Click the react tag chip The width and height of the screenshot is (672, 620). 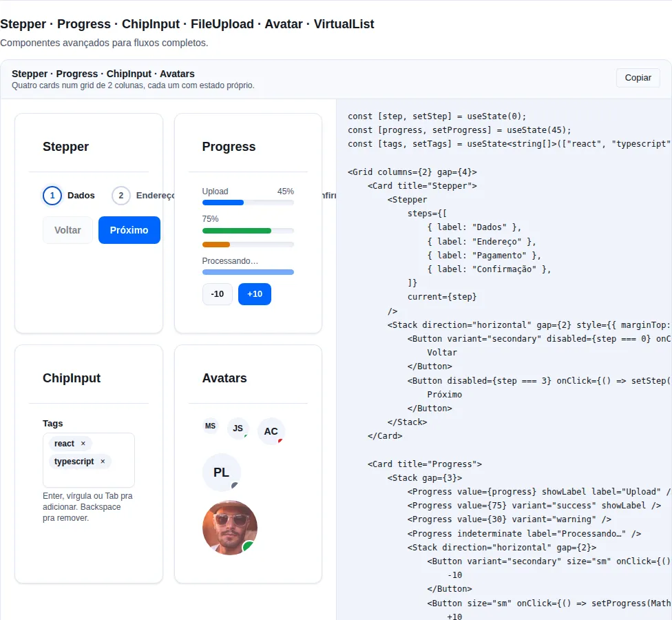(x=70, y=444)
